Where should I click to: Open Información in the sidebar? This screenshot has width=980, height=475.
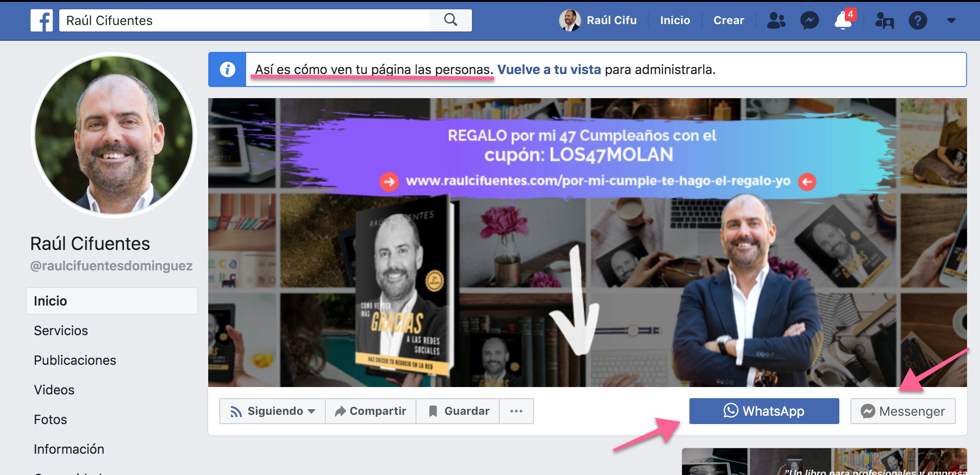69,449
